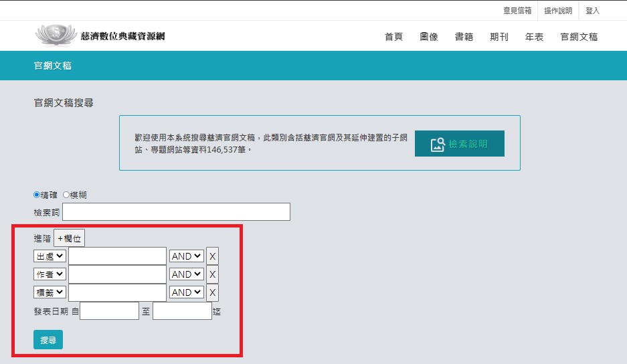Open the 官網文稿 menu item
Viewport: 627px width, 364px height.
coord(579,37)
